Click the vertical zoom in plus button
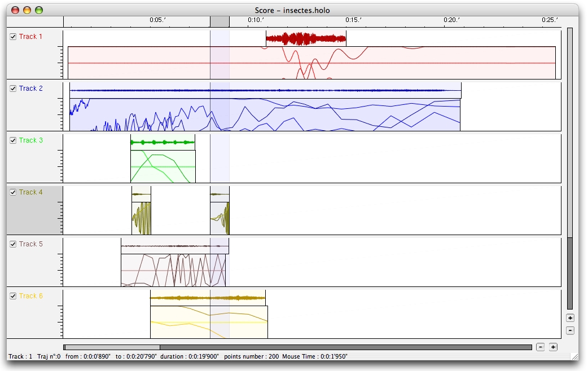This screenshot has height=371, width=588. pyautogui.click(x=570, y=318)
